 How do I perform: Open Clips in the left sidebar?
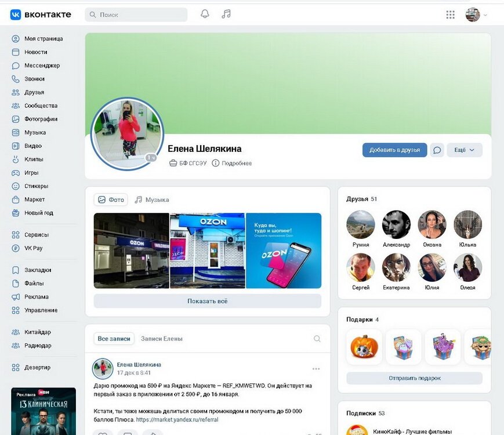34,159
